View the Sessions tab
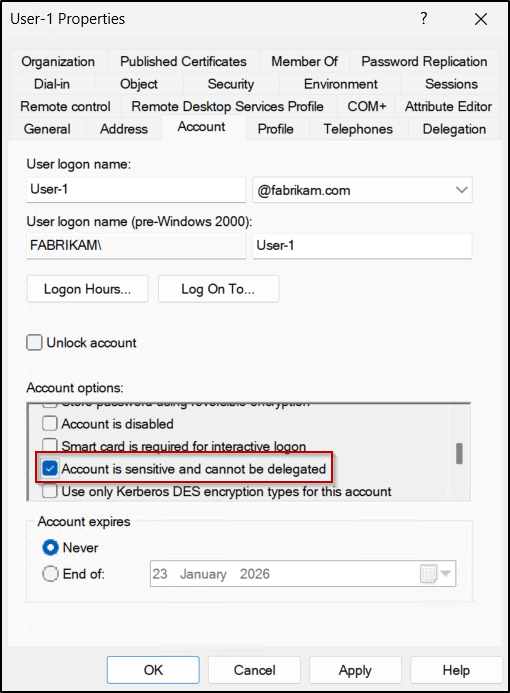This screenshot has height=693, width=510. tap(451, 84)
